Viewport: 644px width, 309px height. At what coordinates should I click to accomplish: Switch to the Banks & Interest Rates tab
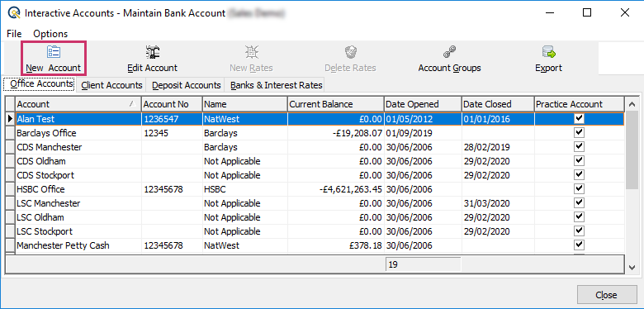277,85
